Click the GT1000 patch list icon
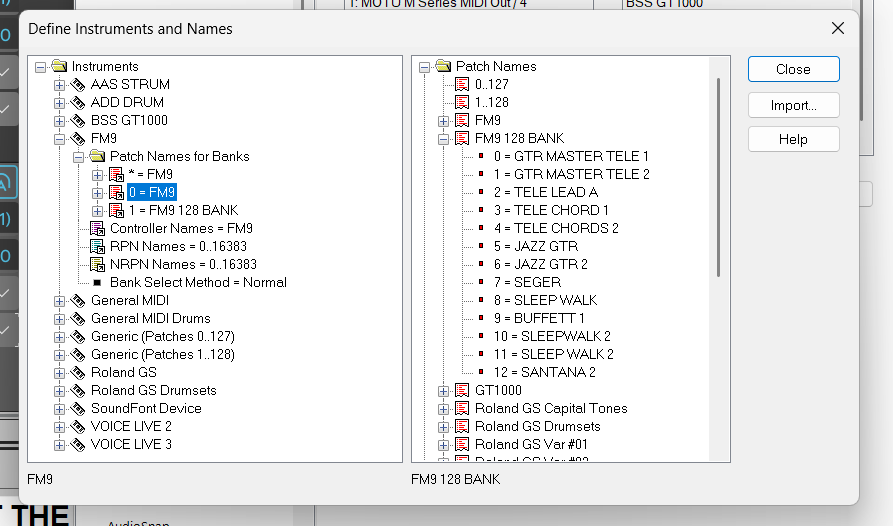 pos(462,391)
